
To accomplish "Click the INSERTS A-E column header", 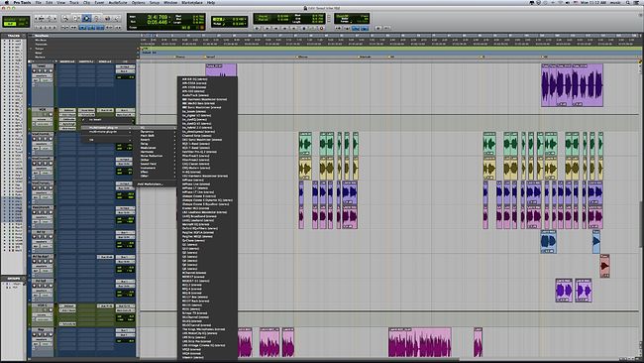I will (x=67, y=61).
